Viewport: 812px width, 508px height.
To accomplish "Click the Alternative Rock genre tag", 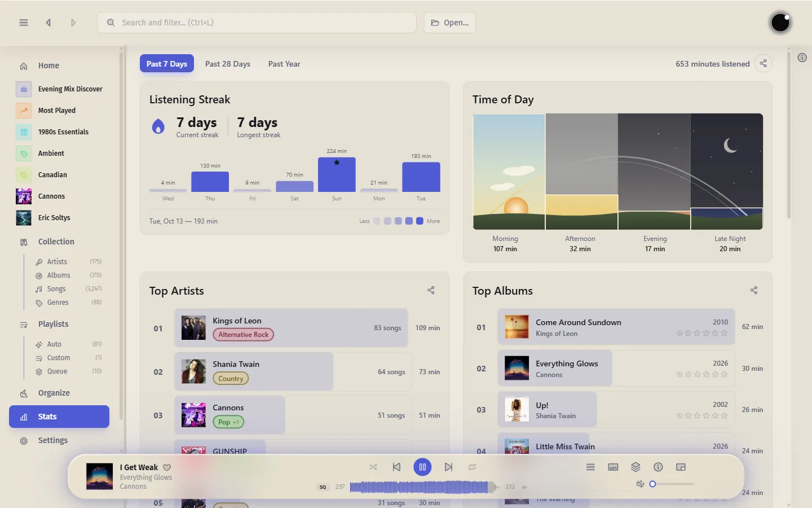I will (x=243, y=335).
